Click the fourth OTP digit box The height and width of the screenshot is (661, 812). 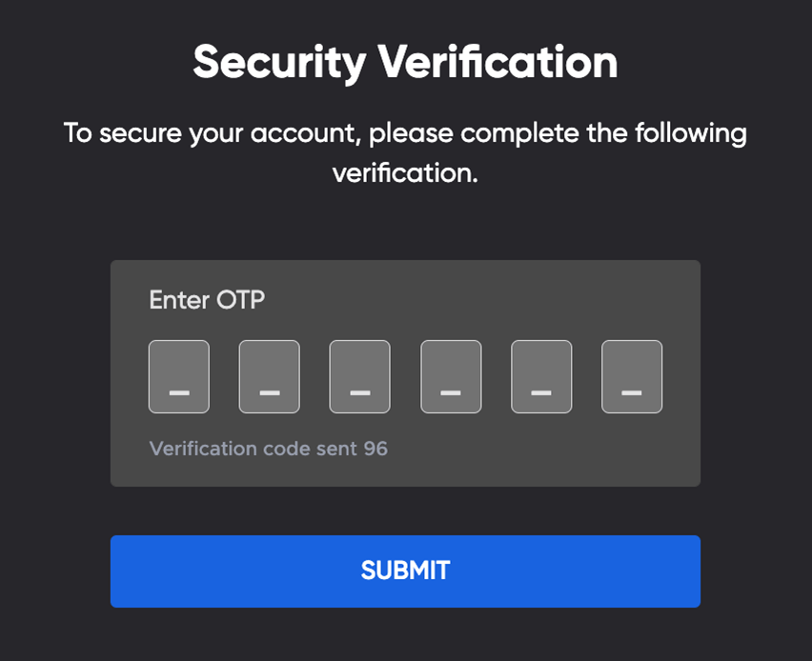tap(450, 376)
